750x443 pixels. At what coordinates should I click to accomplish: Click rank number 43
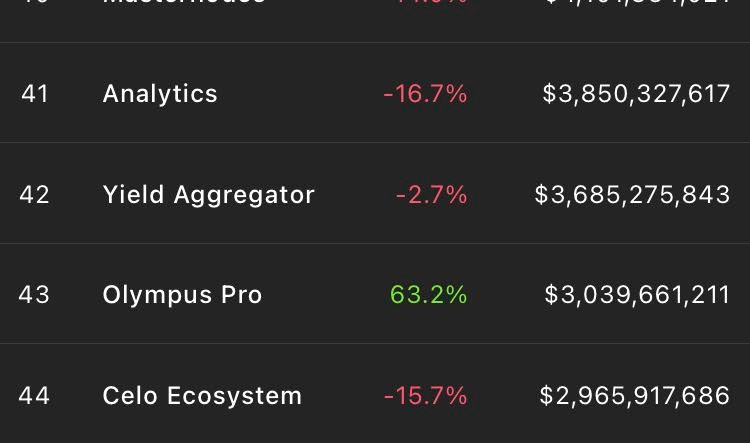coord(34,294)
